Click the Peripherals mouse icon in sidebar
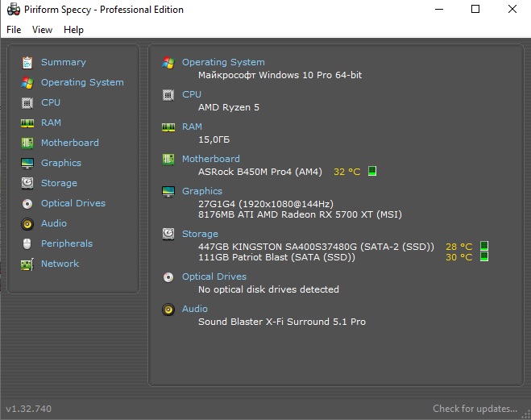This screenshot has width=531, height=420. pos(27,244)
